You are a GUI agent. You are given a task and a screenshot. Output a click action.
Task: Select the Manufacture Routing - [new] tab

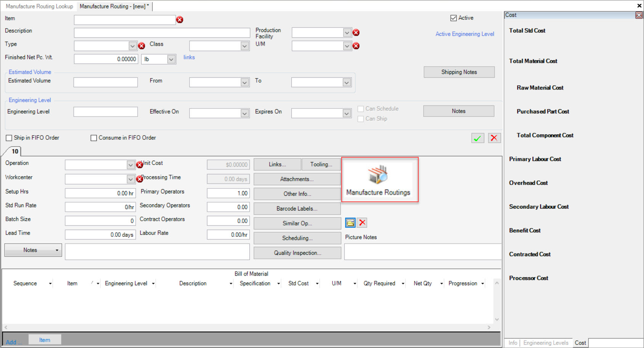coord(114,6)
